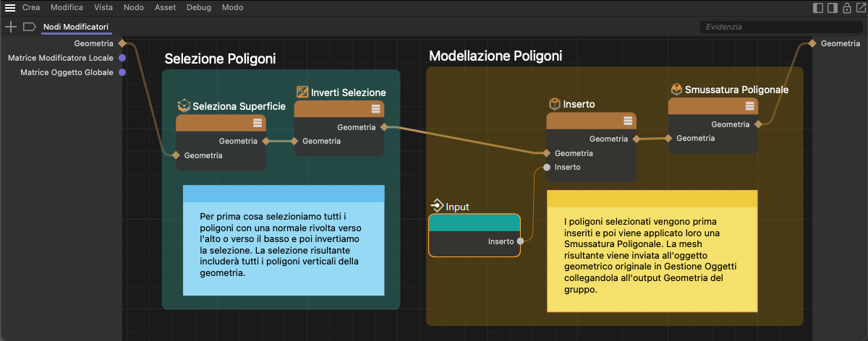Image resolution: width=868 pixels, height=341 pixels.
Task: Toggle the right side panel icon
Action: pos(833,8)
